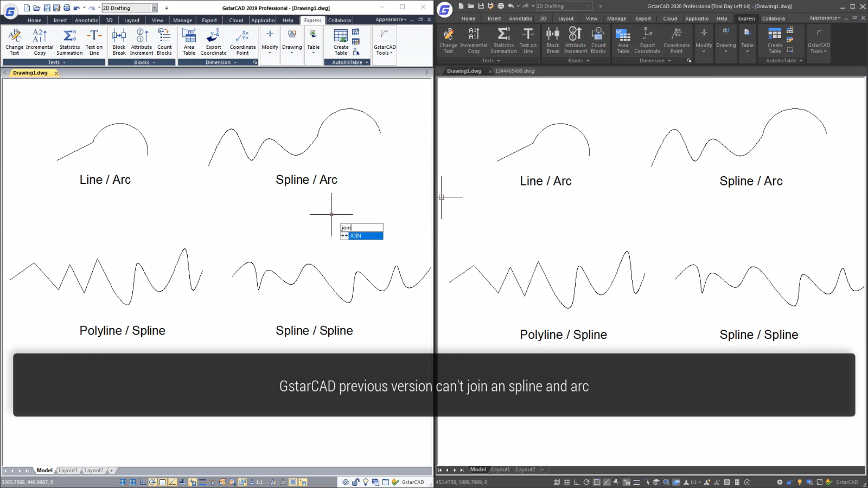Image resolution: width=868 pixels, height=488 pixels.
Task: Open Drawing dropdown button in GstarCAD 2020 ribbon
Action: pyautogui.click(x=726, y=41)
